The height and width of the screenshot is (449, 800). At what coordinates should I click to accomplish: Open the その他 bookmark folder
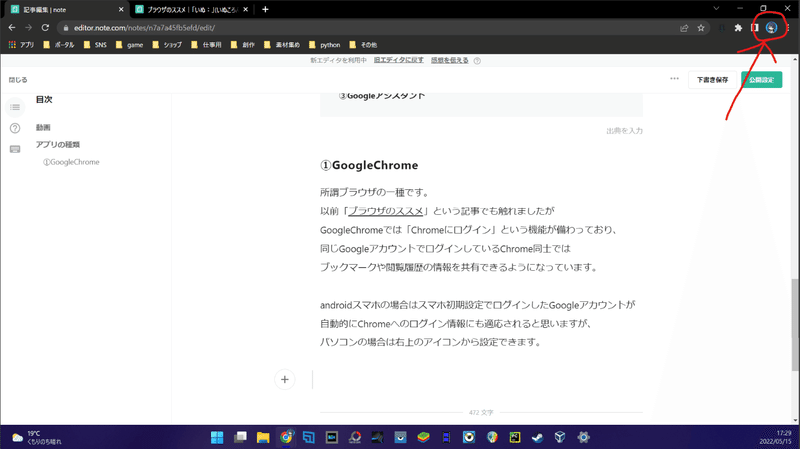(x=363, y=45)
